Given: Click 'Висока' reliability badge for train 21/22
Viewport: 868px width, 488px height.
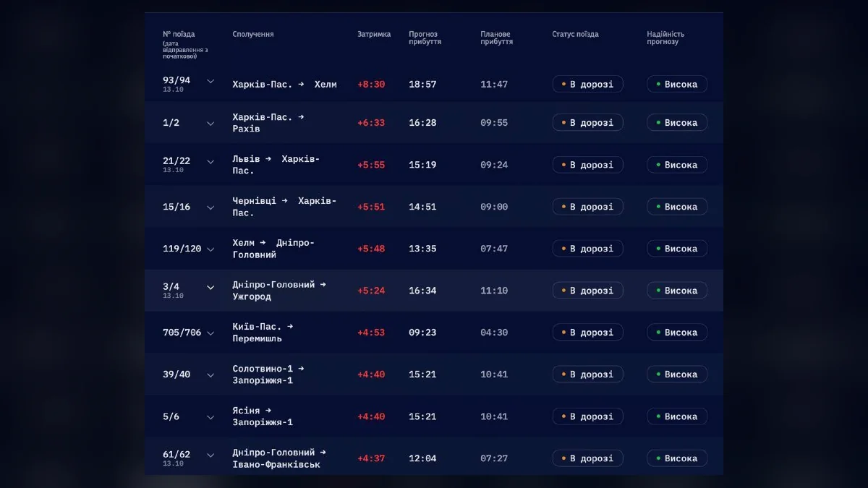Looking at the screenshot, I should tap(677, 165).
